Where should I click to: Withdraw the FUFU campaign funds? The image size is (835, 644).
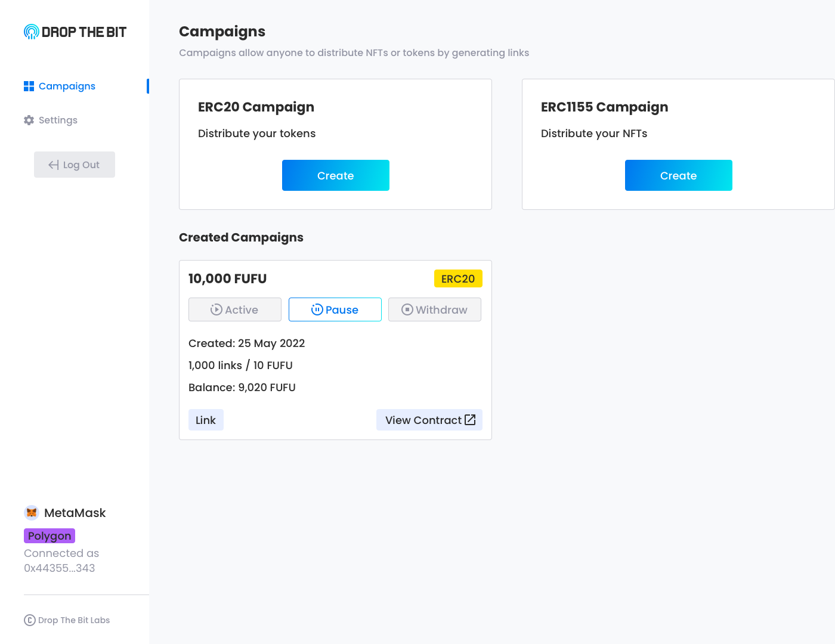(435, 309)
